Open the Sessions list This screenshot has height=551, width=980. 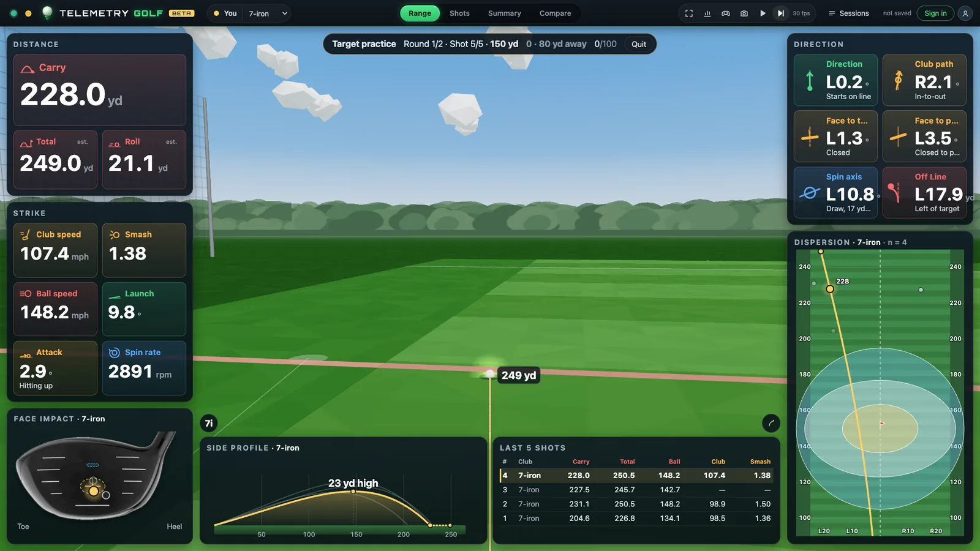click(849, 13)
